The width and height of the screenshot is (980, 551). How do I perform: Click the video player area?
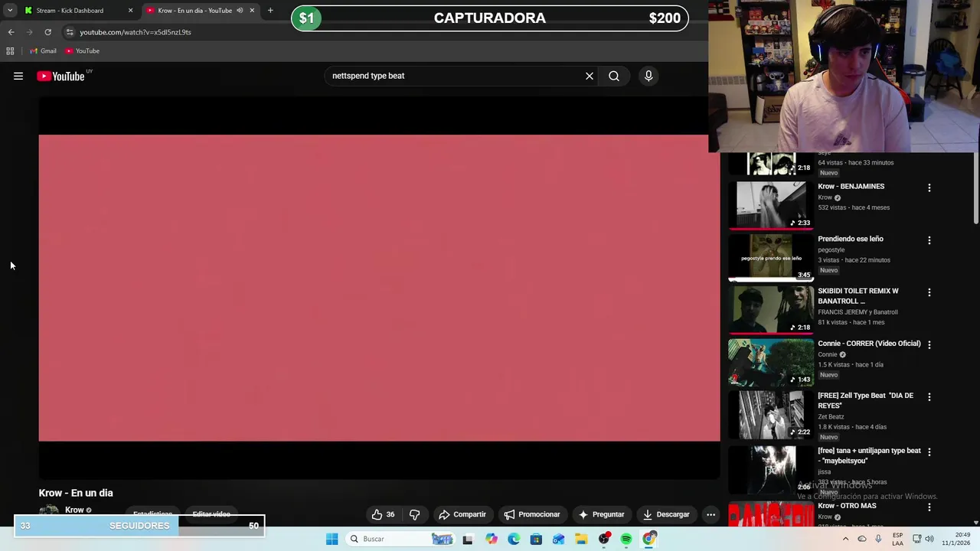pyautogui.click(x=379, y=288)
